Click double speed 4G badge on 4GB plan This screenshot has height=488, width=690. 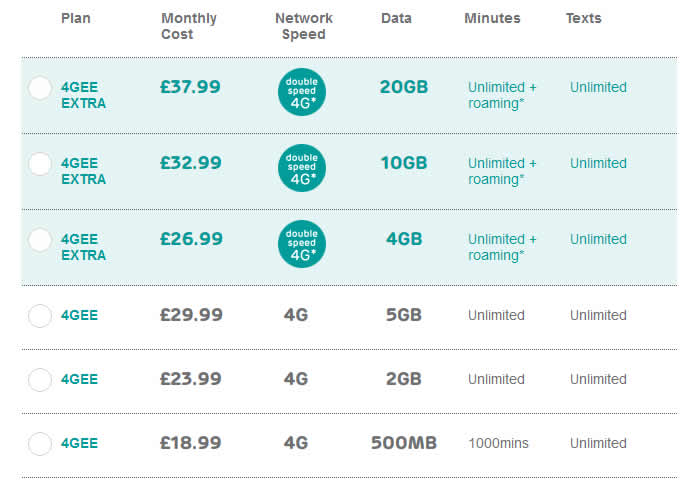(x=302, y=244)
